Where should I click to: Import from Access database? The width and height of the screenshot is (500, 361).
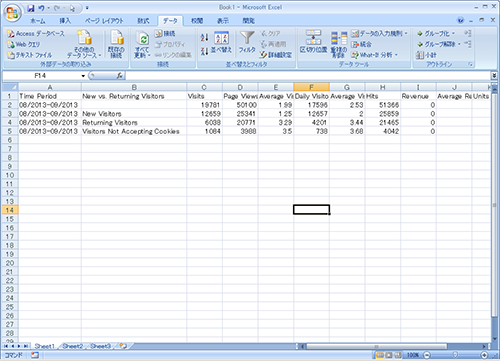click(x=36, y=34)
